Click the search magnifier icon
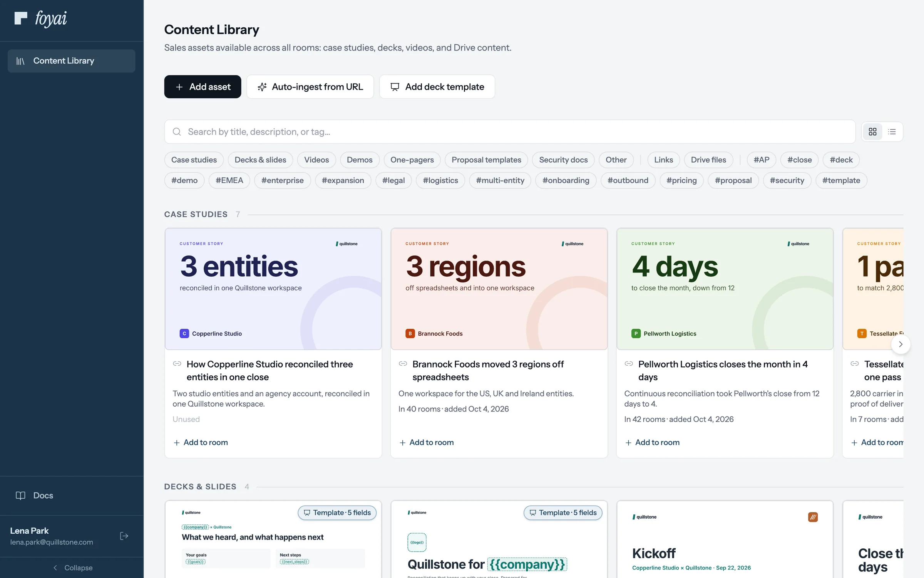Image resolution: width=924 pixels, height=578 pixels. click(177, 132)
